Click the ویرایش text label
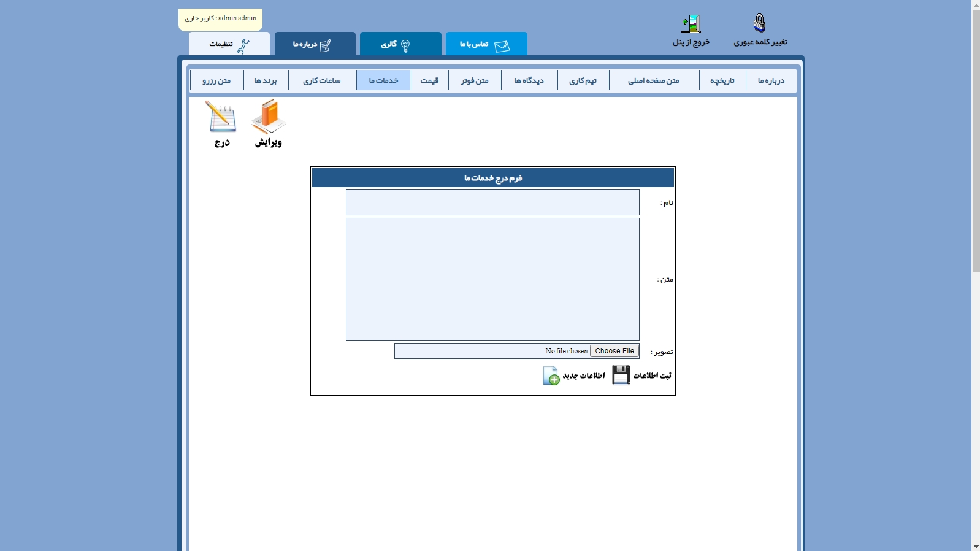 pyautogui.click(x=269, y=142)
